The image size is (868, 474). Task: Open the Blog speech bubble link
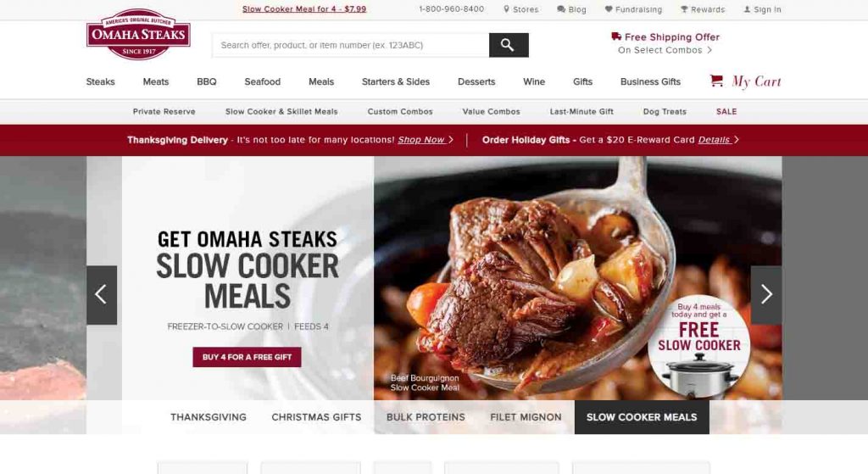(x=571, y=9)
